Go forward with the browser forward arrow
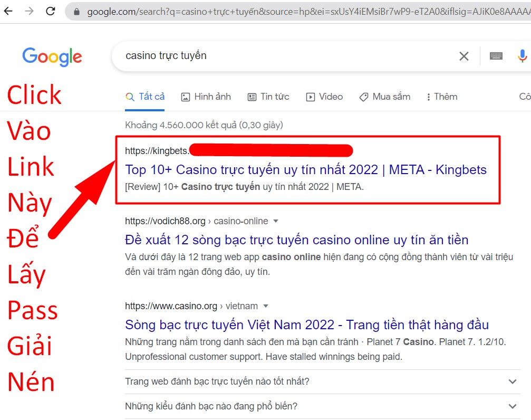This screenshot has width=531, height=420. point(30,11)
